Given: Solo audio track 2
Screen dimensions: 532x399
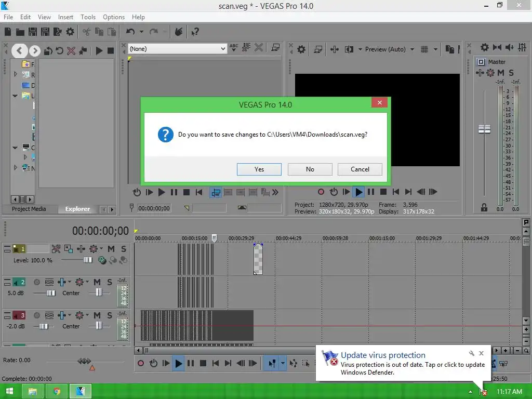Looking at the screenshot, I should [x=110, y=282].
